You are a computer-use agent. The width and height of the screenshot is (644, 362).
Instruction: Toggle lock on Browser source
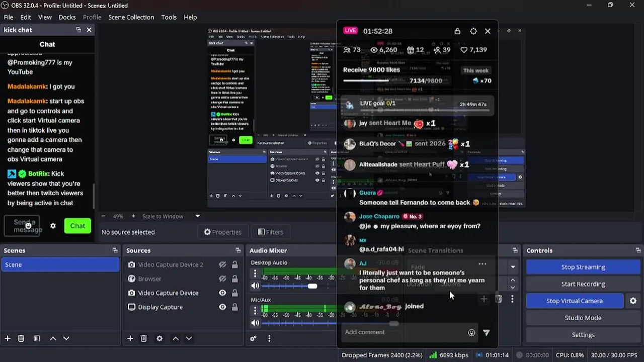235,279
